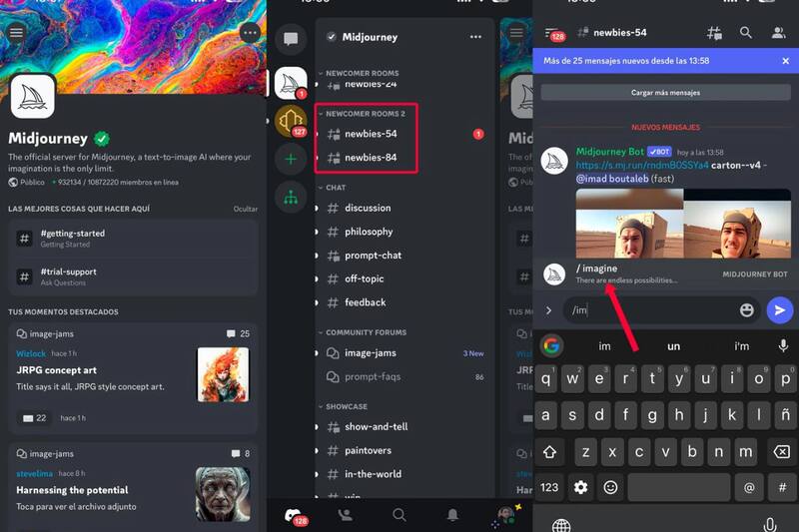Send the message with the blue arrow
The height and width of the screenshot is (532, 799).
(x=780, y=310)
